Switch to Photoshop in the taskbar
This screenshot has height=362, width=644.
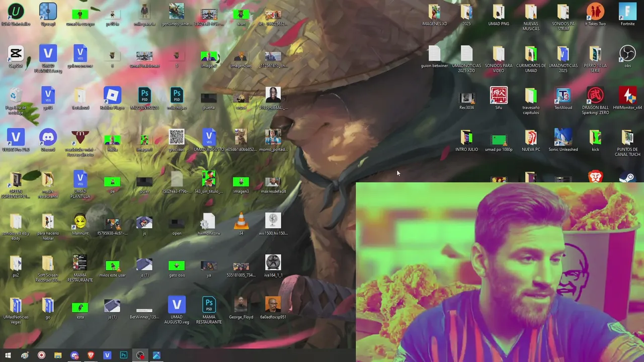[x=123, y=355]
